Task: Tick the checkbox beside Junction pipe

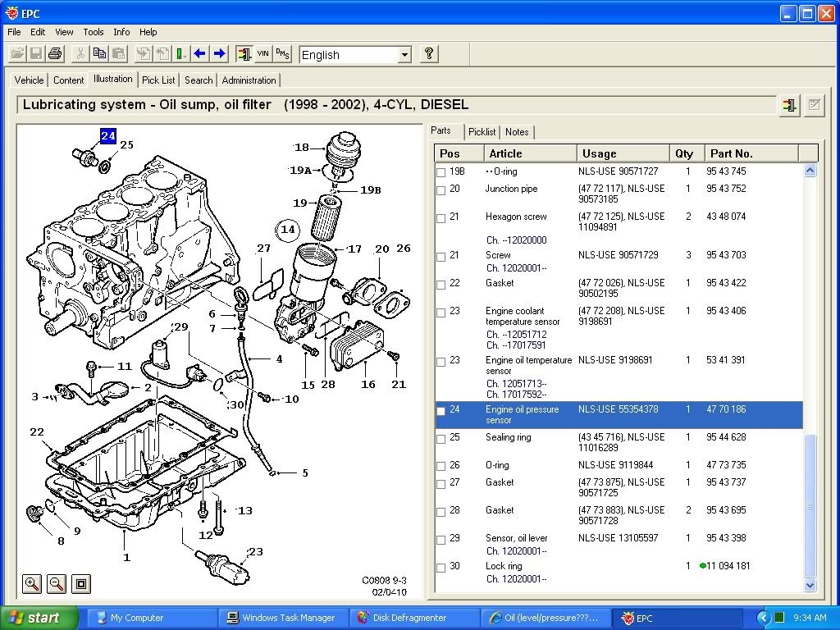Action: [441, 189]
